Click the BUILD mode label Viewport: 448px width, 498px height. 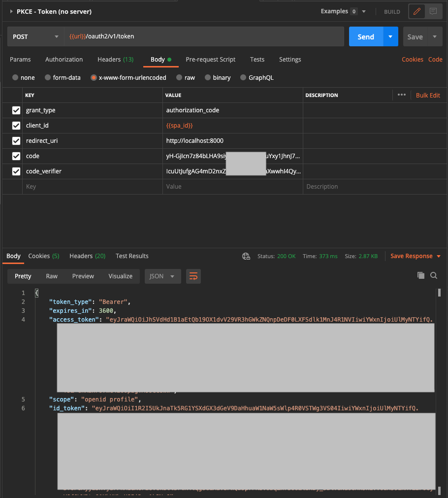392,12
